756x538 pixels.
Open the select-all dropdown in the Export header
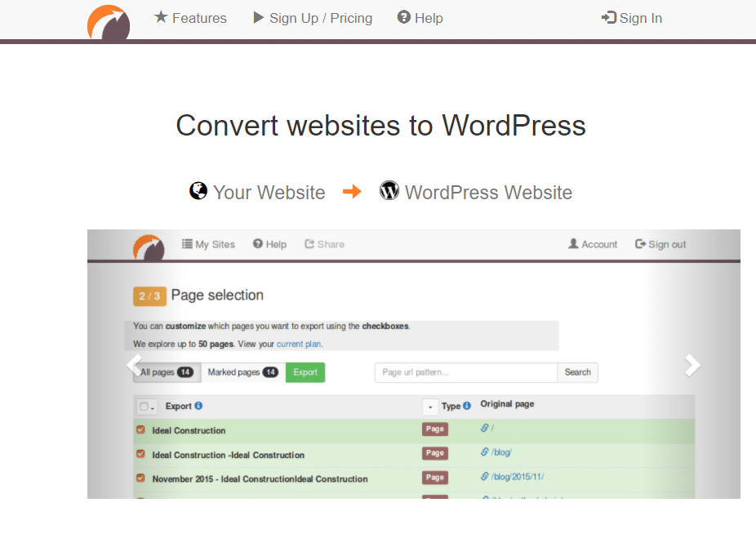point(149,406)
